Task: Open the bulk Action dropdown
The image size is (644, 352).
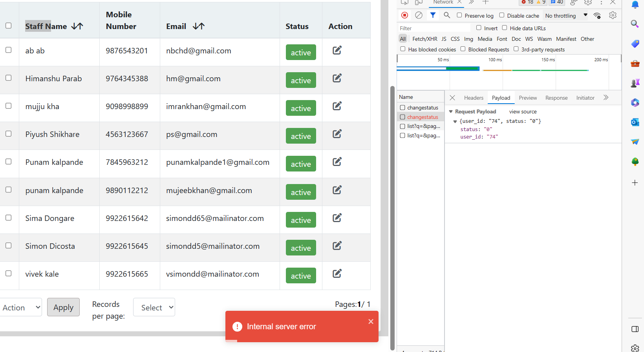Action: [x=21, y=307]
